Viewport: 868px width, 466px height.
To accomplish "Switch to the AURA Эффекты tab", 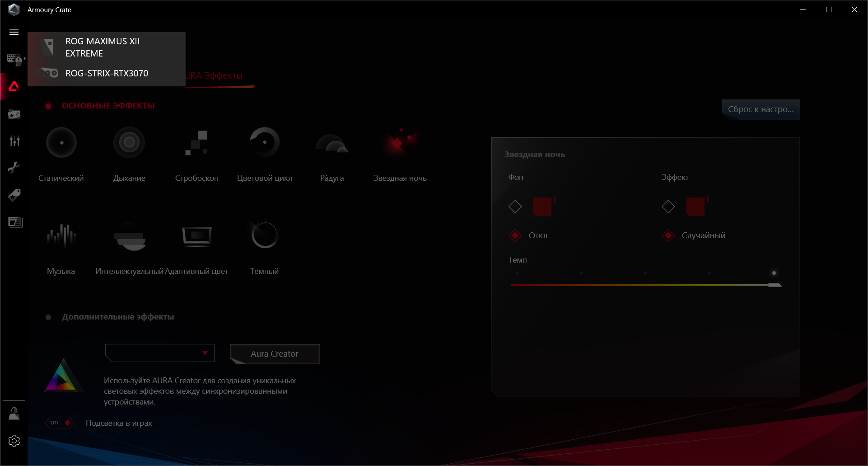I will coord(214,75).
